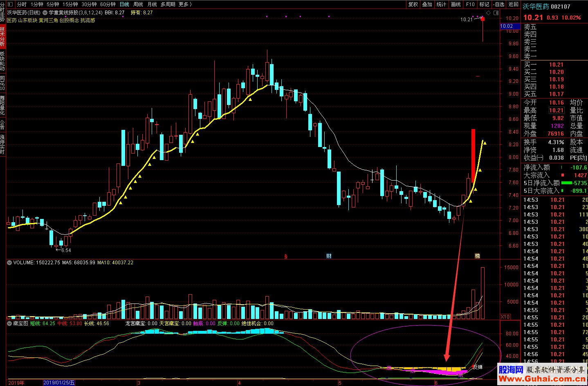Open F10 company info
The width and height of the screenshot is (588, 386).
[470, 4]
